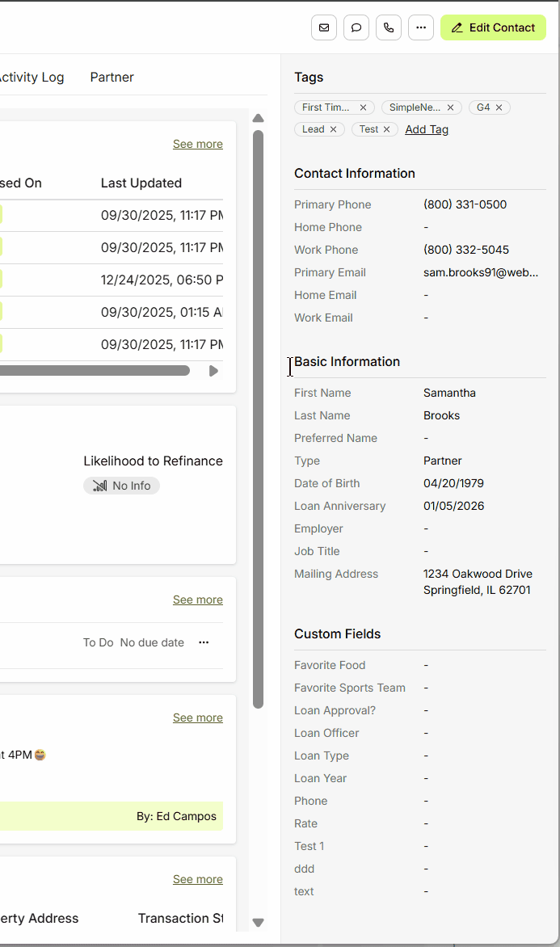Click Edit Contact button

(x=493, y=27)
